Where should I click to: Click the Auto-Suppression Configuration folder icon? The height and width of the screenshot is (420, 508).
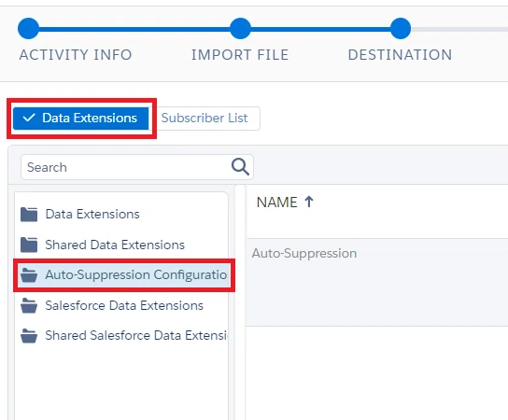tap(29, 275)
